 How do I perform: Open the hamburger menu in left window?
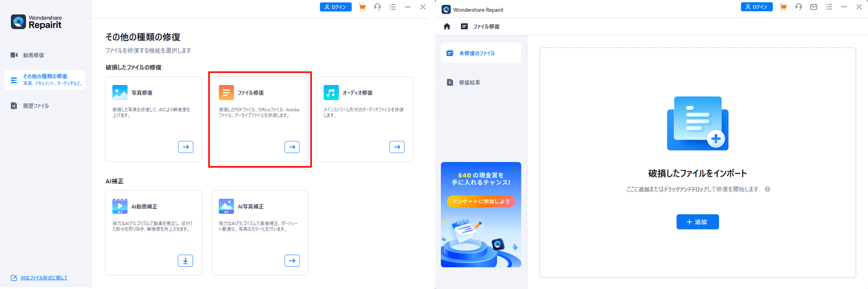pyautogui.click(x=393, y=7)
